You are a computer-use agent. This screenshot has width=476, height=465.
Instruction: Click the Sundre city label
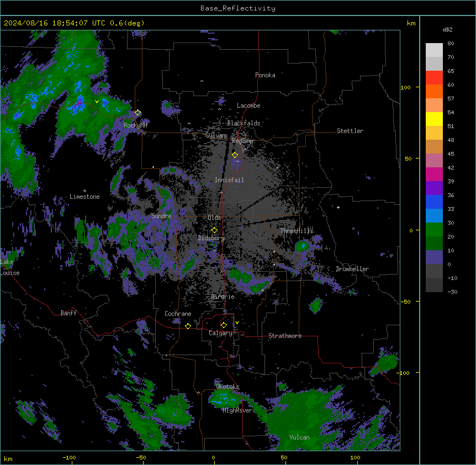pos(161,216)
